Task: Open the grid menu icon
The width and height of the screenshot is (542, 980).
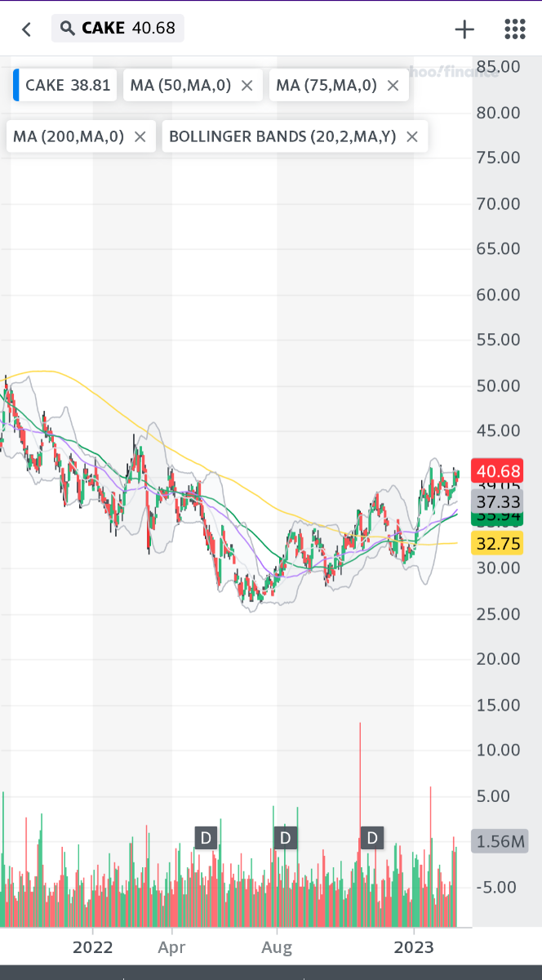Action: click(514, 29)
